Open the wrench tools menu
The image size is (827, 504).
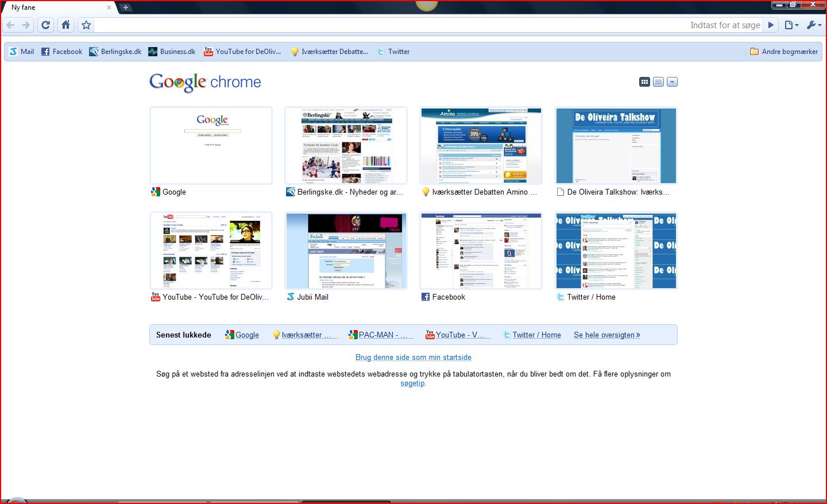point(814,25)
